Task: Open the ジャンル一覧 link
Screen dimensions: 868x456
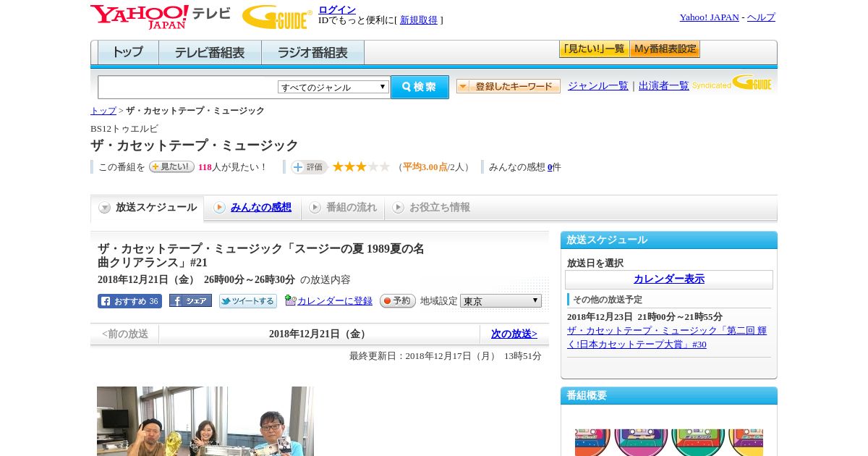Action: [598, 85]
